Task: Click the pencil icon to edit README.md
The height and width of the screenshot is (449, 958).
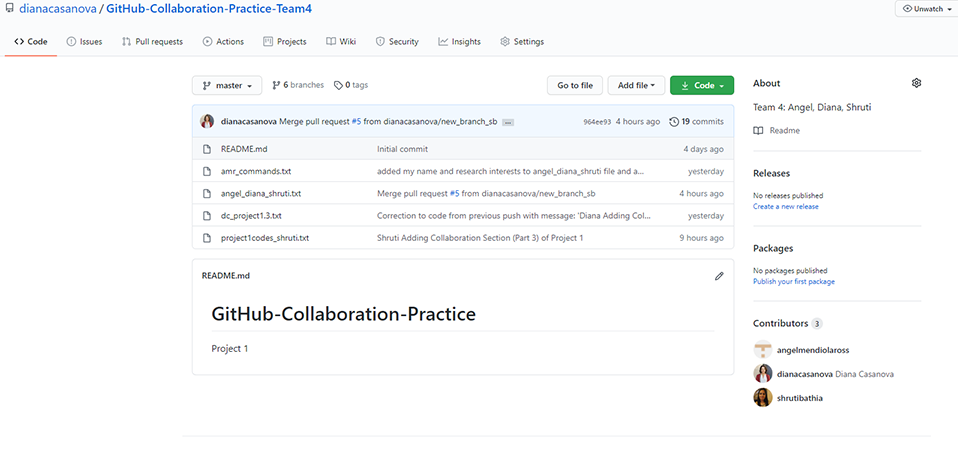Action: point(719,276)
